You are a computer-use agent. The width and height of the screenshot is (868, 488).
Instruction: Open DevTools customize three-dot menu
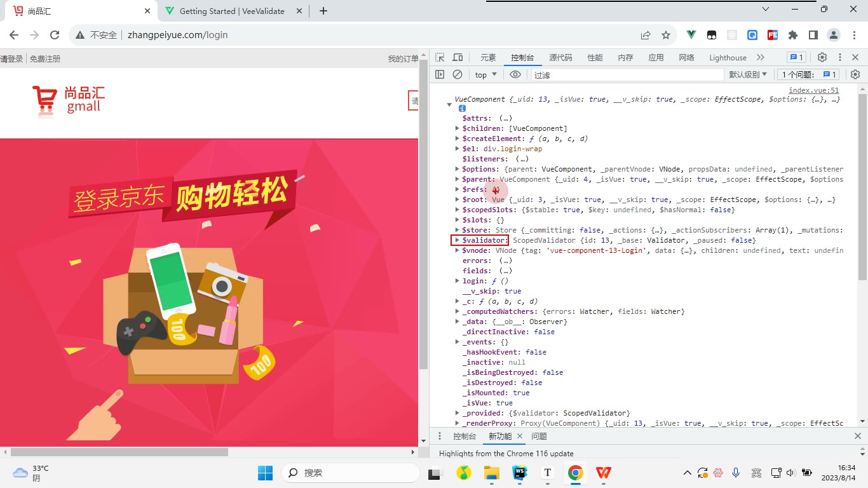(x=839, y=57)
